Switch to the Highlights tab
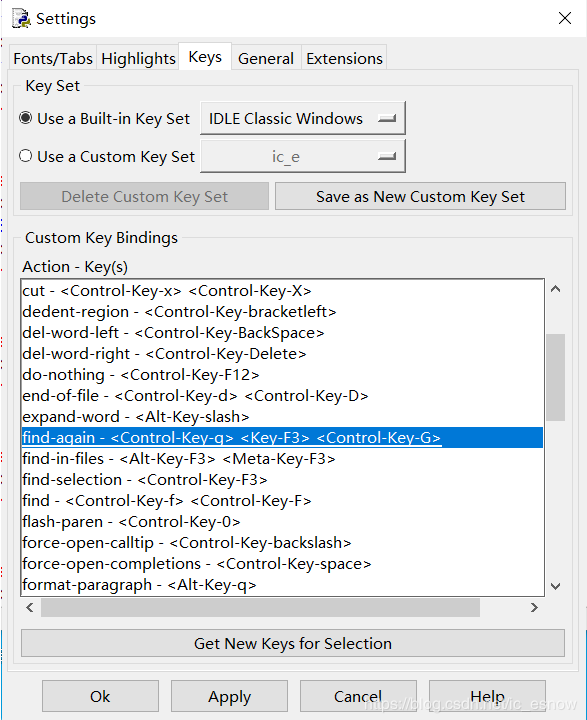Screen dimensions: 587x720 tap(138, 58)
